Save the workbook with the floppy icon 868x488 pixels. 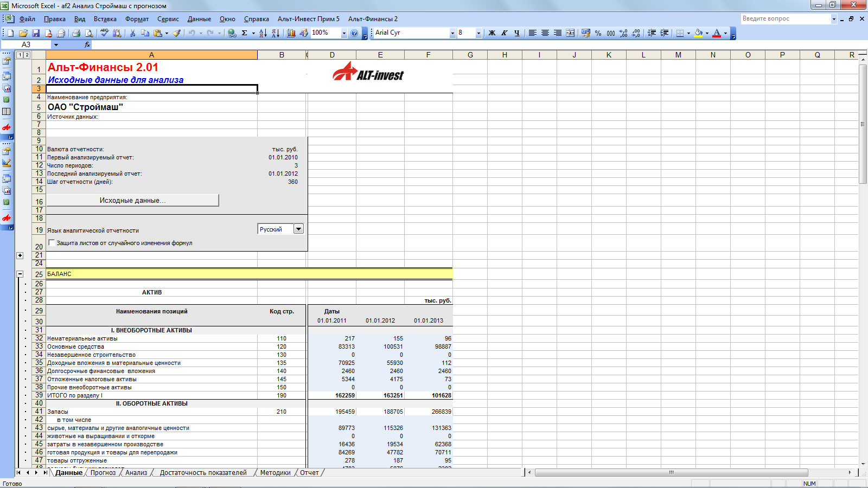pyautogui.click(x=36, y=33)
